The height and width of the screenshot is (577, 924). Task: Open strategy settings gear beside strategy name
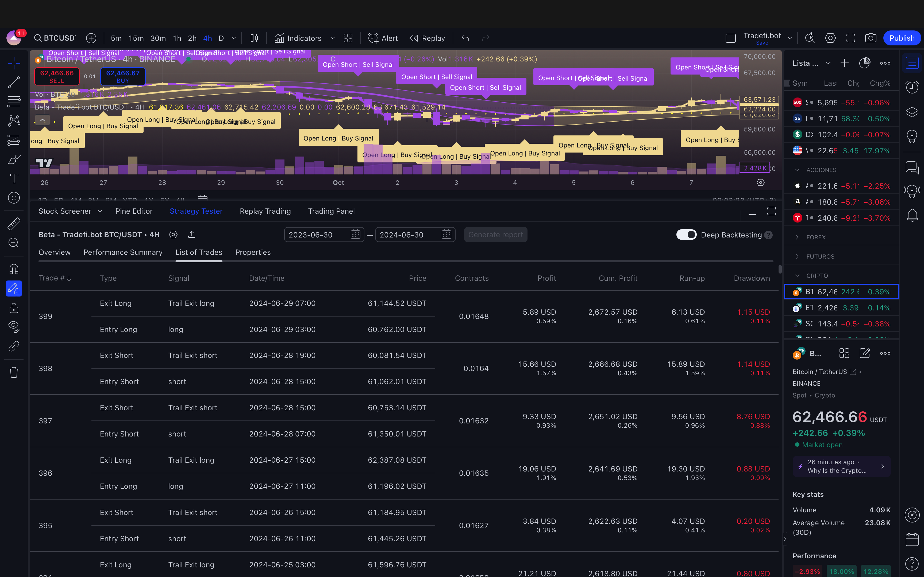[173, 235]
